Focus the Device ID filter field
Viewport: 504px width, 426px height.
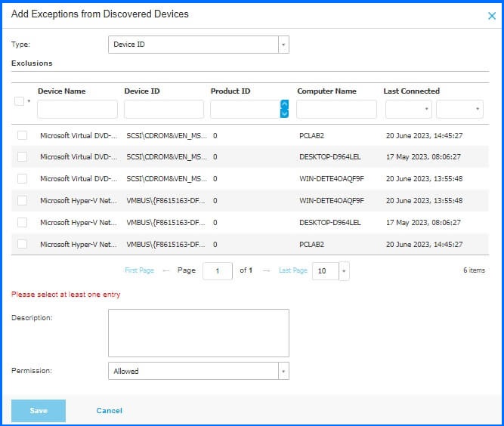(x=164, y=110)
